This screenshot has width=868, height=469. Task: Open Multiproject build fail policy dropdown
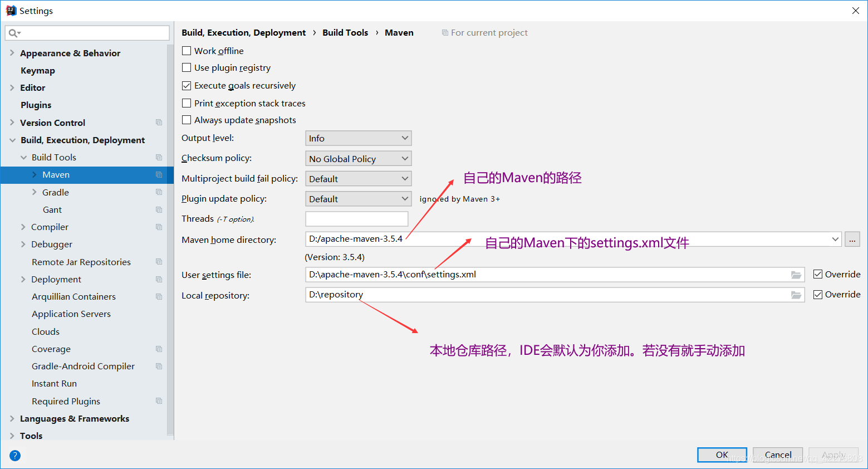[x=359, y=179]
